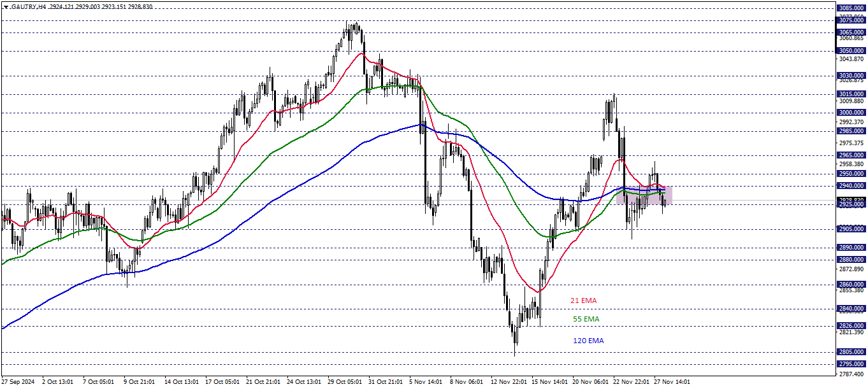Viewport: 868px width, 389px height.
Task: Click the red 21 EMA legend label
Action: tap(584, 301)
